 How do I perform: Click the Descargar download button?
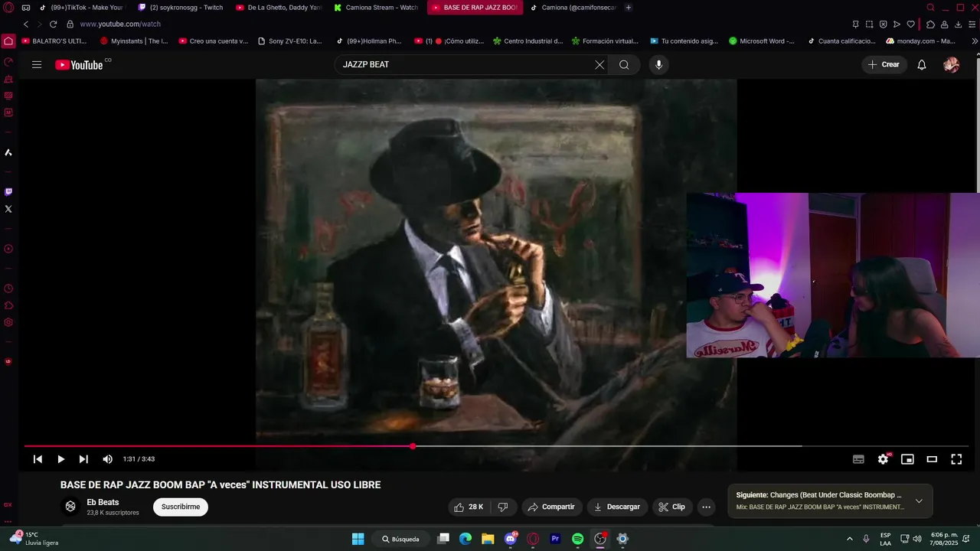coord(617,507)
